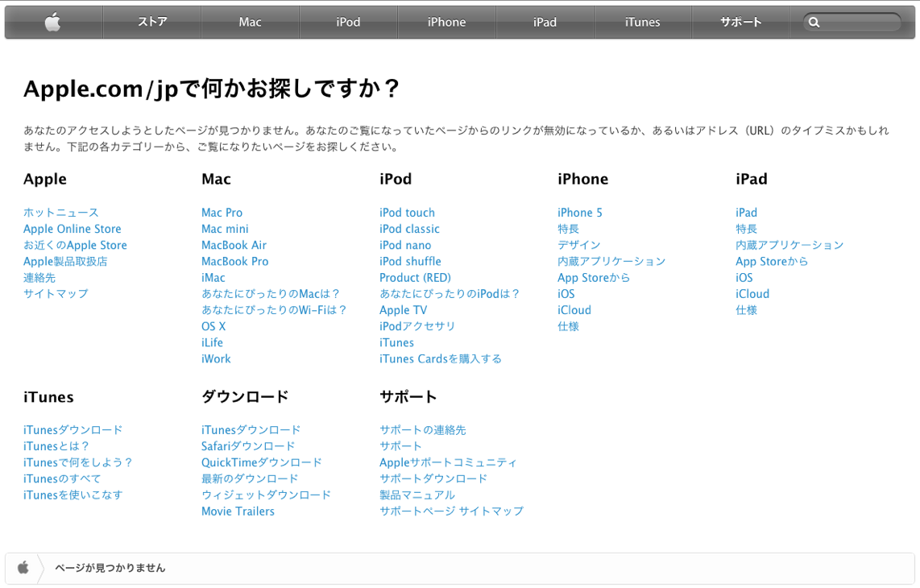Open the ウィジェットダウンロード link
The height and width of the screenshot is (588, 920).
click(267, 495)
